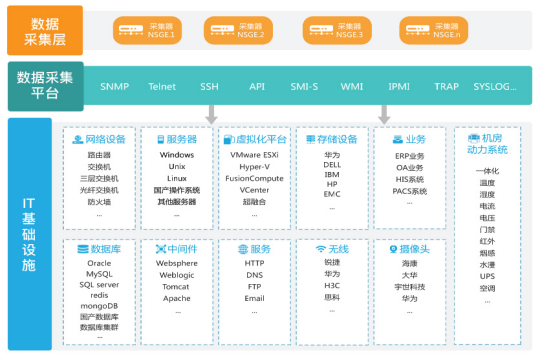Pick the SMI-S protocol

[x=304, y=86]
